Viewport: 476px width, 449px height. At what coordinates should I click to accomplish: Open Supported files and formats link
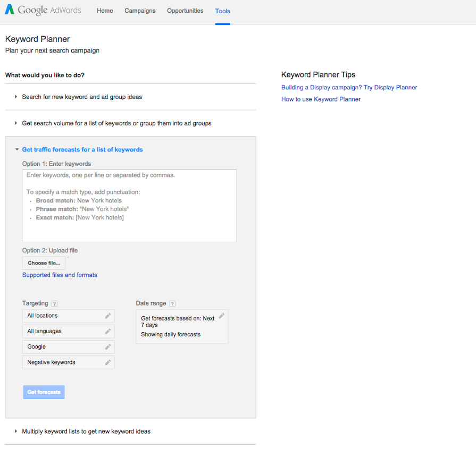coord(60,275)
